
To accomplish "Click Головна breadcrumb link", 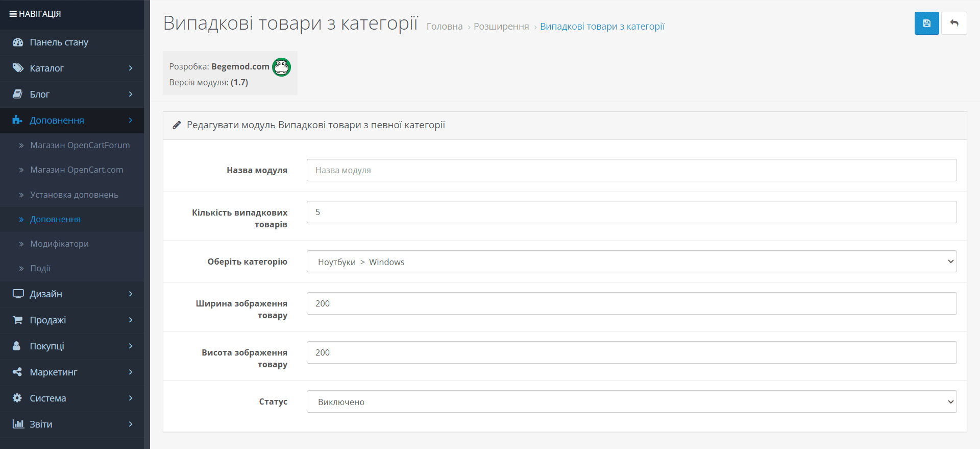I will click(x=445, y=27).
